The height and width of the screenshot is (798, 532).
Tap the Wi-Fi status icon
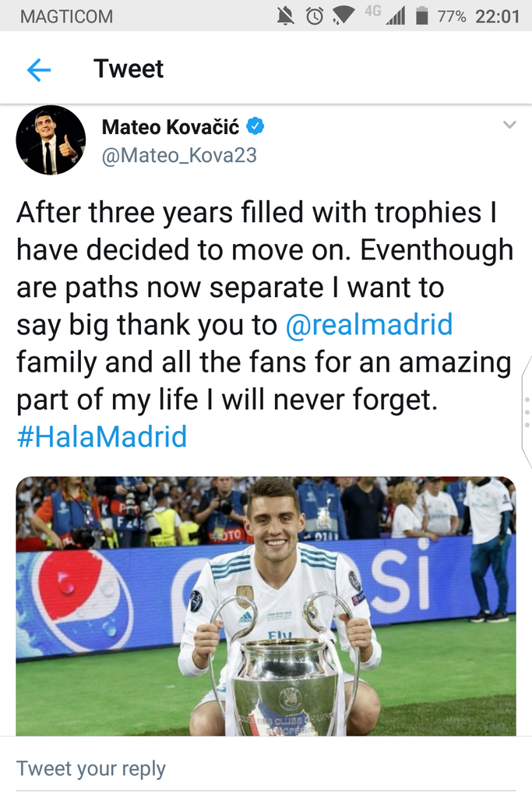click(x=343, y=16)
